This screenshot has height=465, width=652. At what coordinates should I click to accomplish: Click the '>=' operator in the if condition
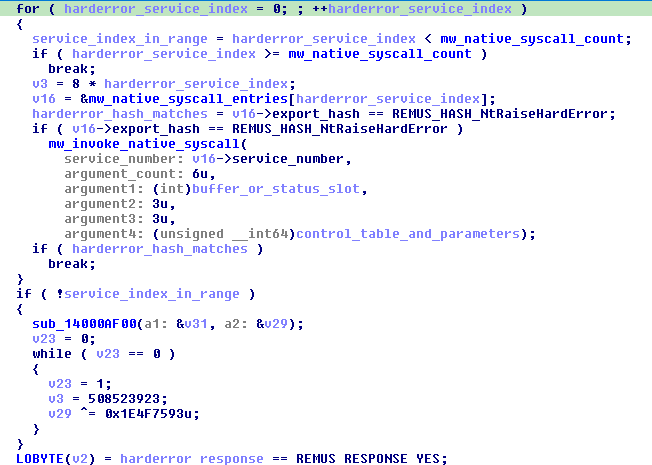pyautogui.click(x=272, y=54)
